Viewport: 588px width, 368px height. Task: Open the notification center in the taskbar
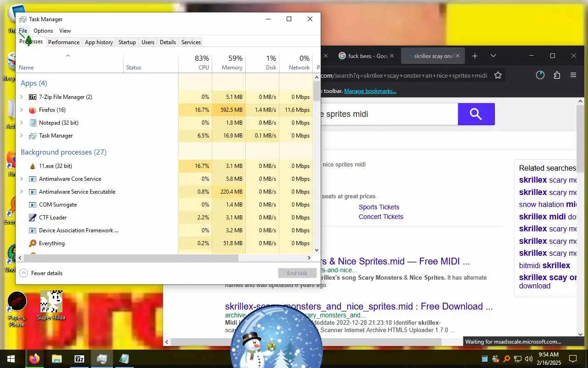coord(573,359)
